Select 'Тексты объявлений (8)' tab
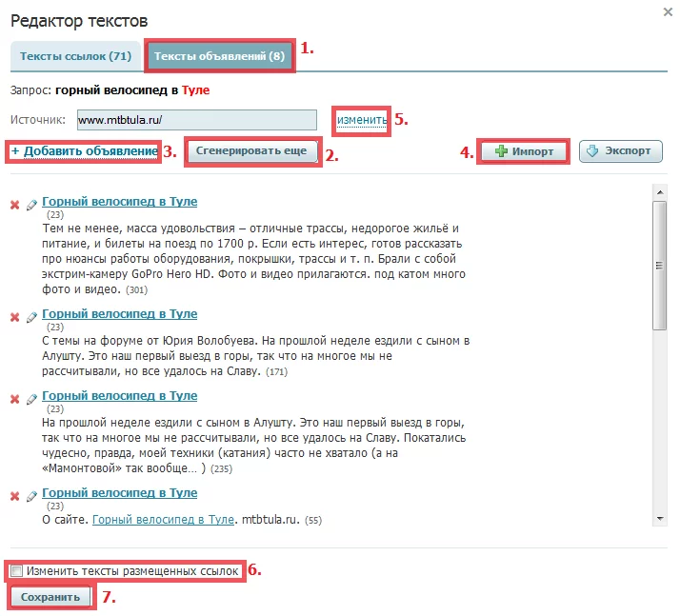Image resolution: width=680 pixels, height=616 pixels. [219, 56]
